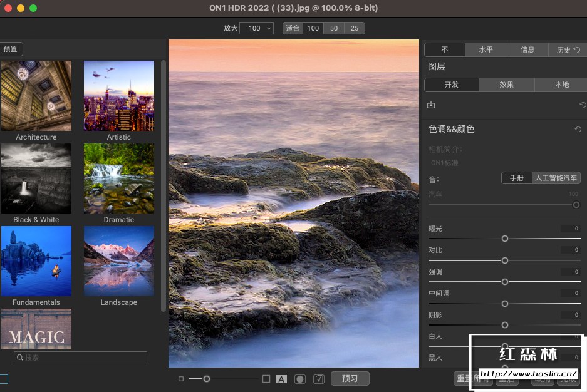Image resolution: width=587 pixels, height=392 pixels.
Task: Click the circular mask view icon in bottom toolbar
Action: (299, 378)
